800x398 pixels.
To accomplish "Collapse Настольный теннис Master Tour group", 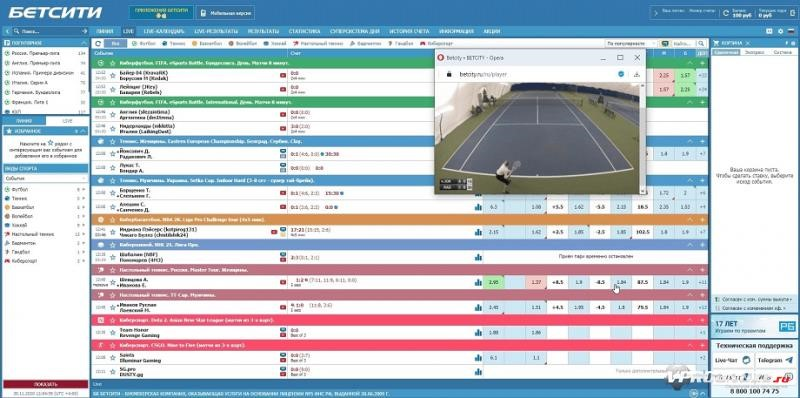I will [690, 270].
